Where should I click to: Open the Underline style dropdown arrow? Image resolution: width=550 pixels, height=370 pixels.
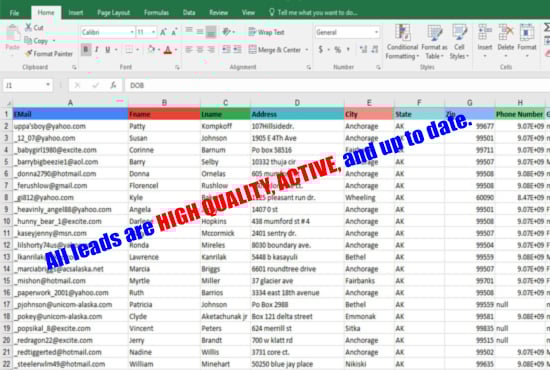pyautogui.click(x=116, y=50)
